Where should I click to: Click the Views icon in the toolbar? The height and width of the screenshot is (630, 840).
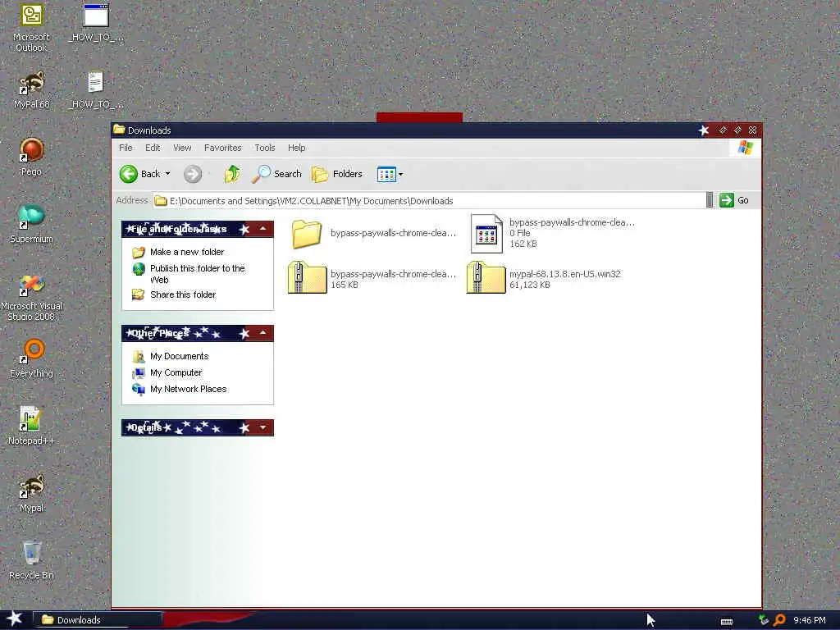click(x=386, y=174)
